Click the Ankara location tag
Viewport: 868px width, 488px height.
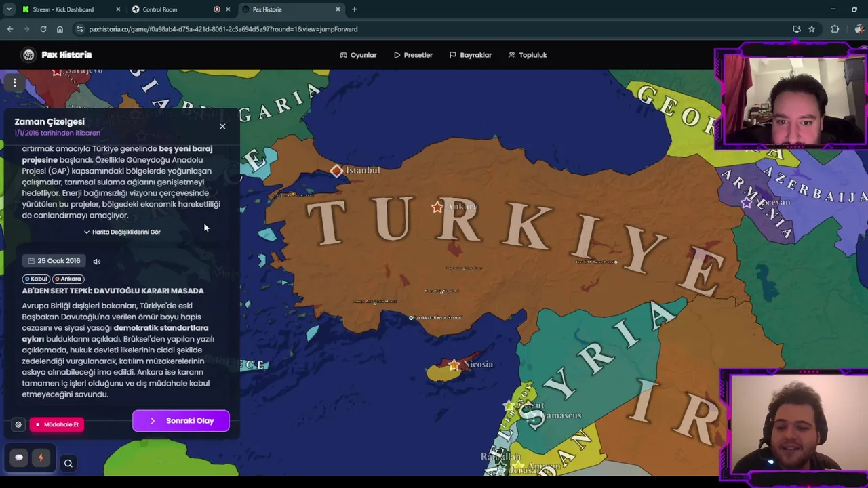68,279
